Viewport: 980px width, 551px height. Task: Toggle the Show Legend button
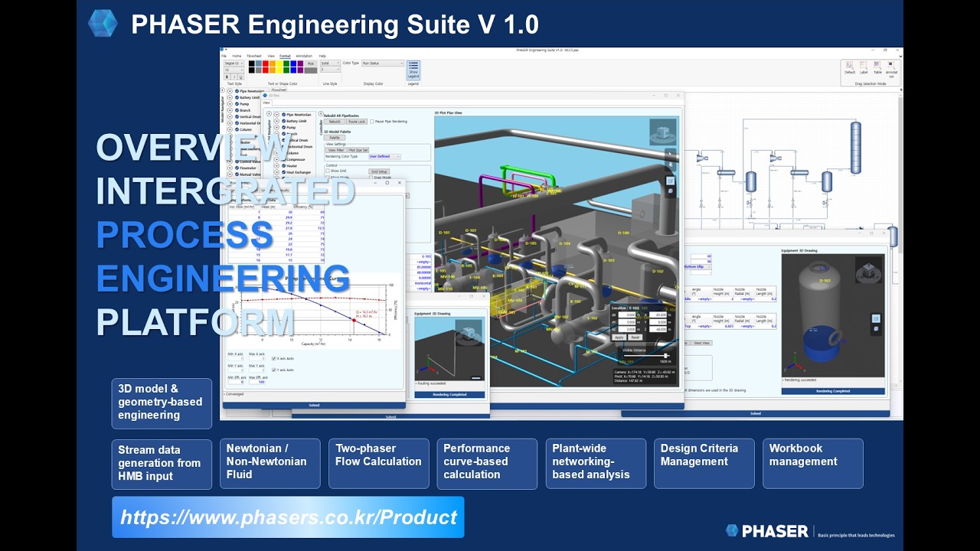413,70
